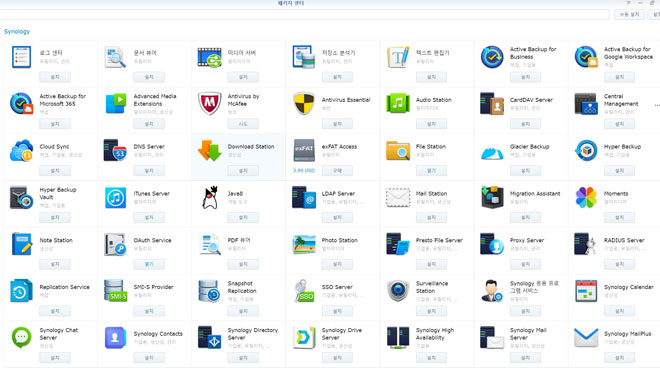The image size is (660, 368).
Task: Click the Synology Chat Server icon
Action: (21, 337)
